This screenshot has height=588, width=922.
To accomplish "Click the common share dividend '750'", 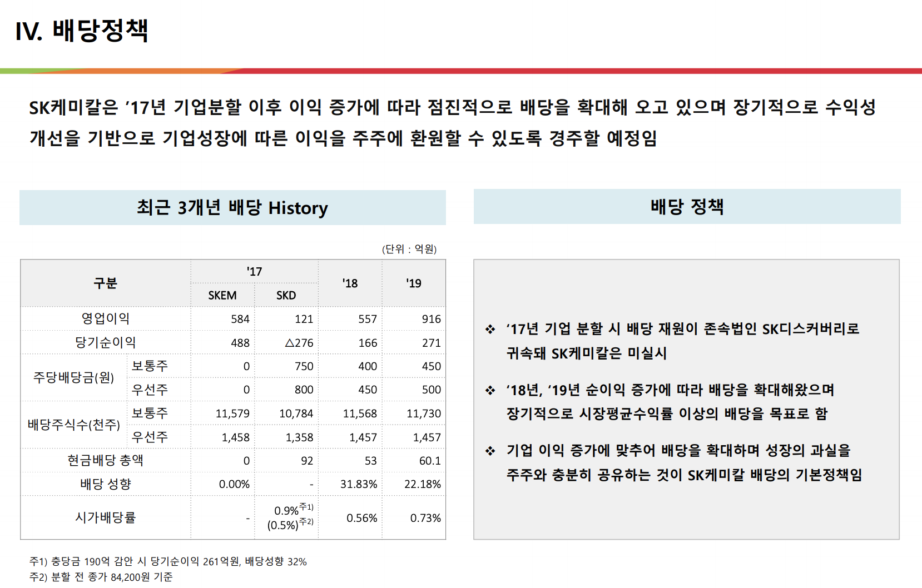I will pyautogui.click(x=304, y=366).
